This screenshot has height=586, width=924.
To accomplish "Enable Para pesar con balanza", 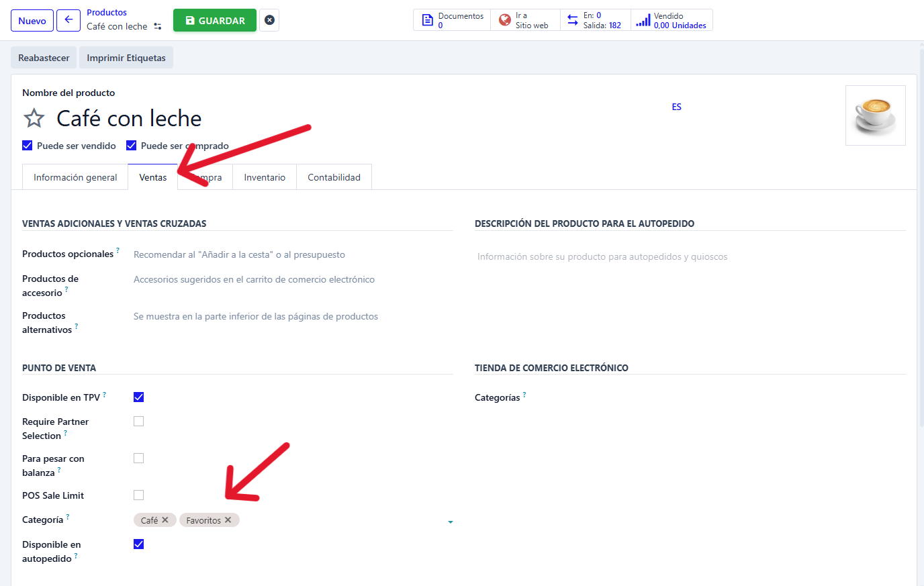I will point(139,458).
